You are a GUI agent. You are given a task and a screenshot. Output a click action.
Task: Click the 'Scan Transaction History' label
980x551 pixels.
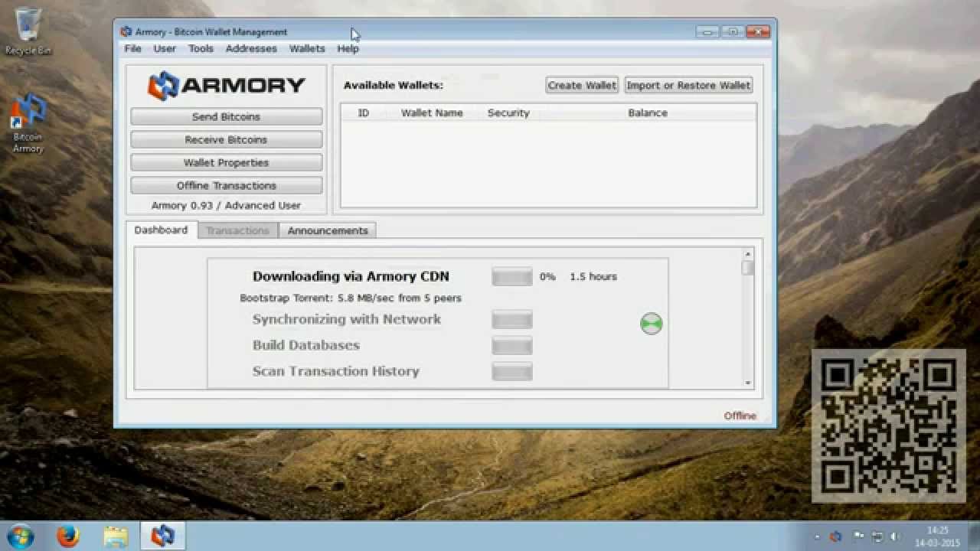pyautogui.click(x=336, y=371)
